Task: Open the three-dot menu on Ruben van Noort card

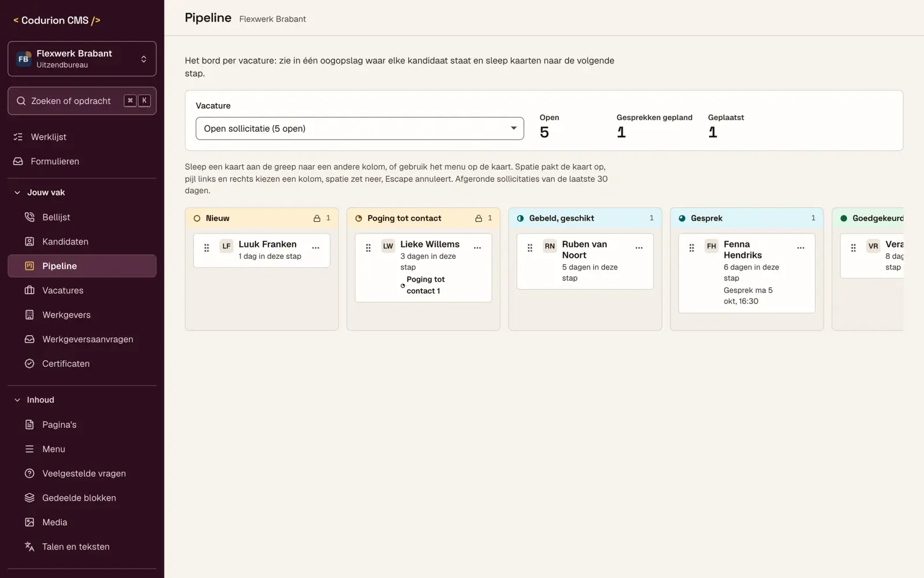Action: 639,247
